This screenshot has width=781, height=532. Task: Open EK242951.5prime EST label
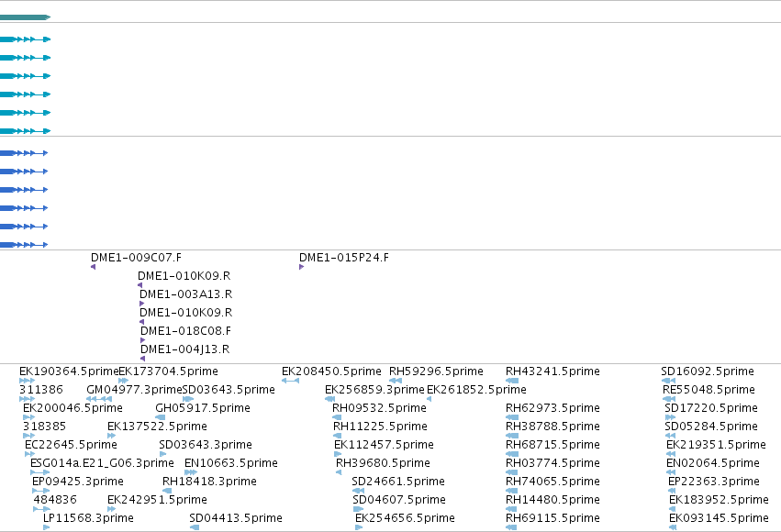(x=158, y=500)
